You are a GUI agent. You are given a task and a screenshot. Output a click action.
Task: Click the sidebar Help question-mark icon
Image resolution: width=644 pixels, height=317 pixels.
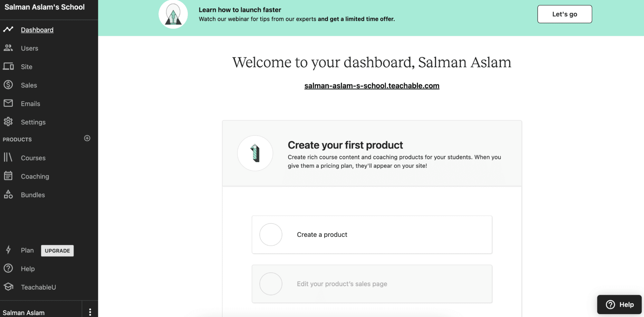8,268
